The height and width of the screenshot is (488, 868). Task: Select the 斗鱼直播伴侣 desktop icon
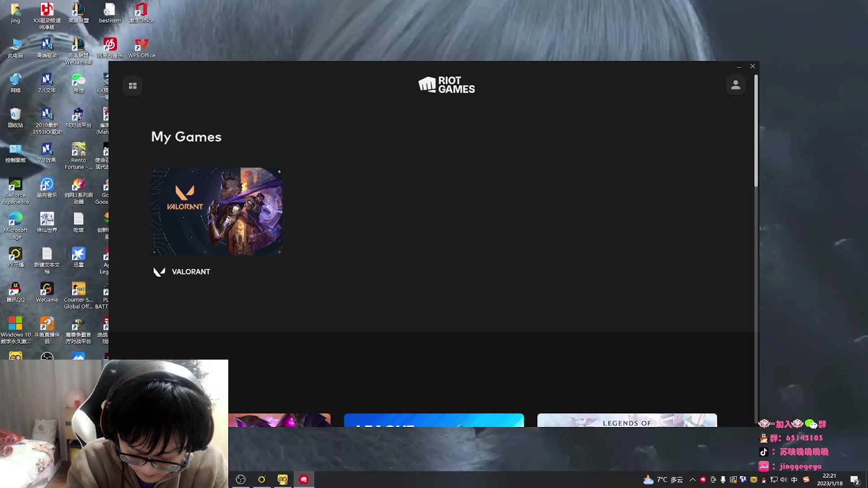pos(47,330)
